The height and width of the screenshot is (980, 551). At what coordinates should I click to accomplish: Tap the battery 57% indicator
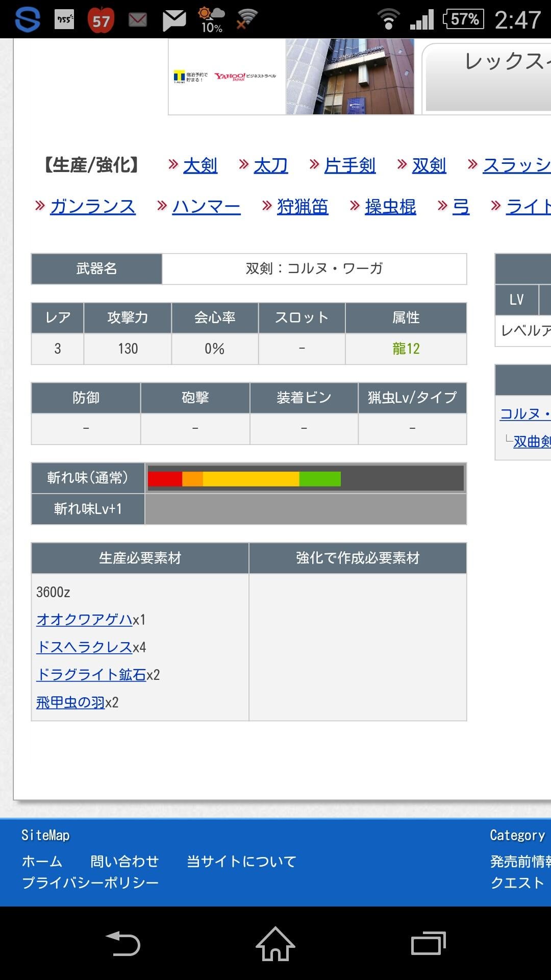pyautogui.click(x=463, y=19)
